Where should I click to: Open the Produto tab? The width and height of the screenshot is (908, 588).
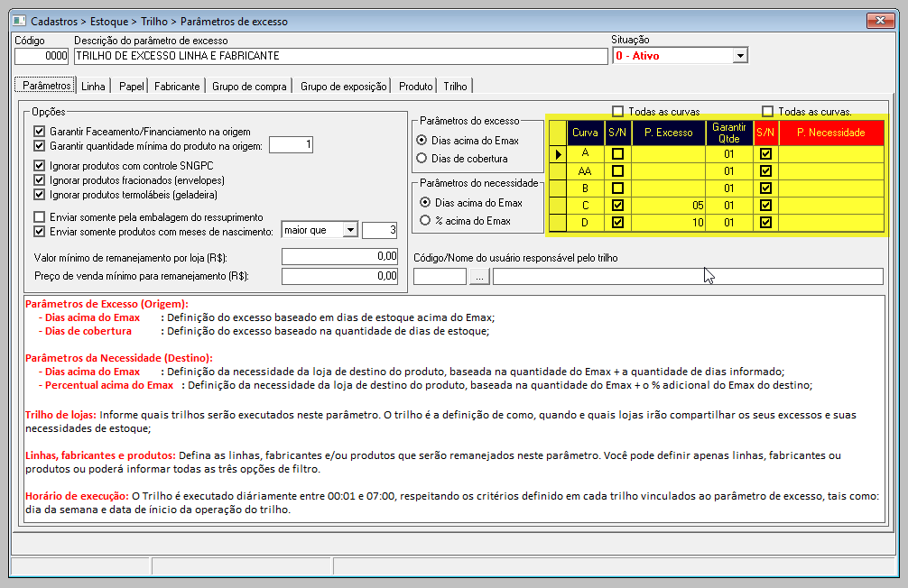(x=416, y=87)
